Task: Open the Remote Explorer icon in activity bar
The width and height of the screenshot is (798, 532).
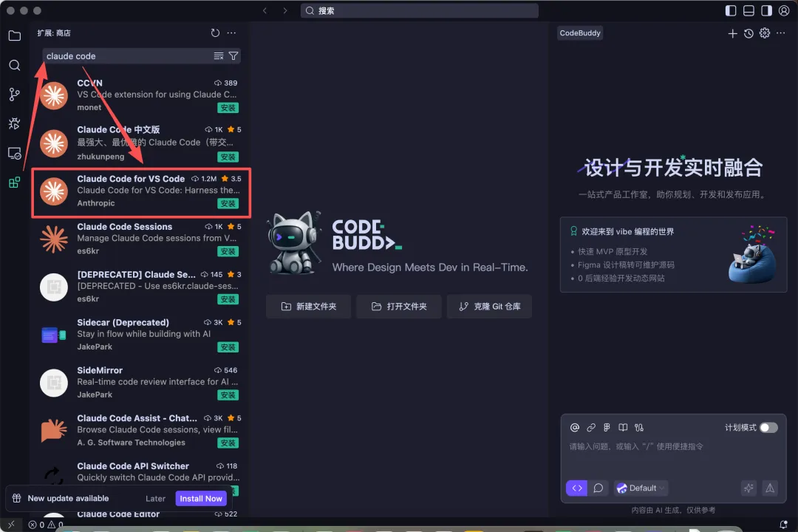Action: click(14, 153)
